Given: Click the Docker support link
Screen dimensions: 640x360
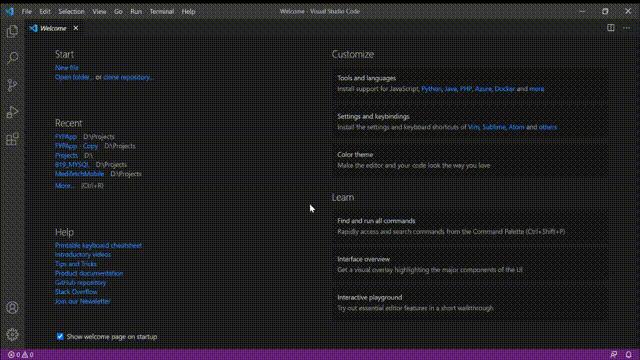Looking at the screenshot, I should click(504, 89).
